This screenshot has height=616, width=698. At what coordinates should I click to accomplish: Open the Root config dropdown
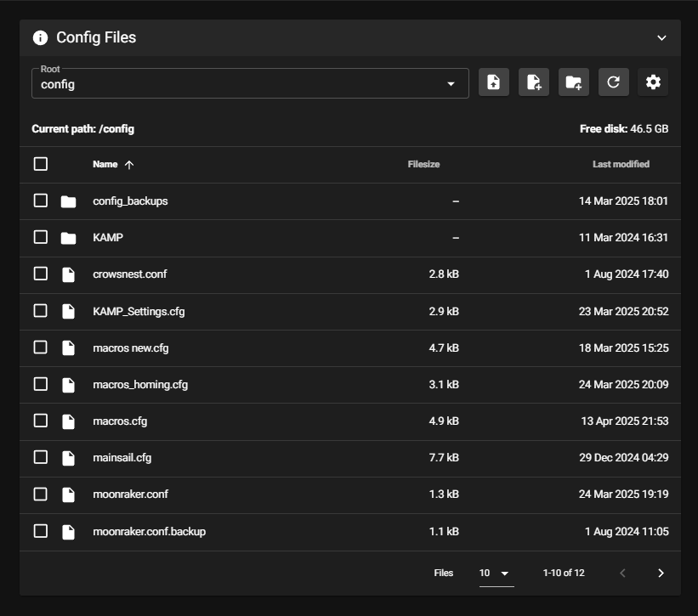[x=250, y=83]
